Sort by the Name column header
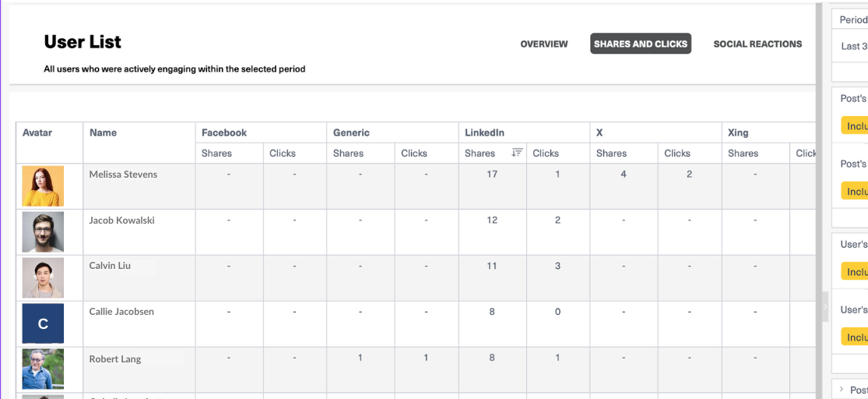The image size is (868, 399). [103, 132]
